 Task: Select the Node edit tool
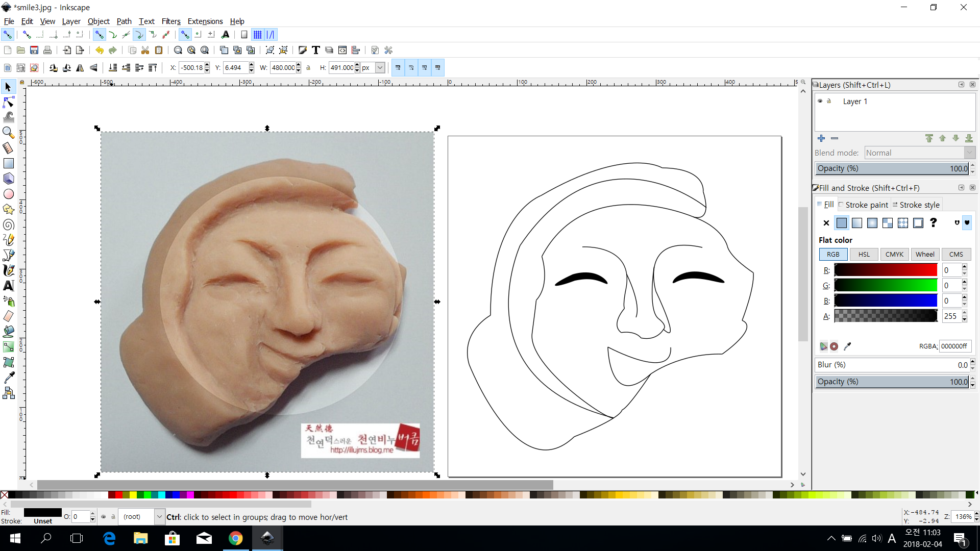pos(8,103)
